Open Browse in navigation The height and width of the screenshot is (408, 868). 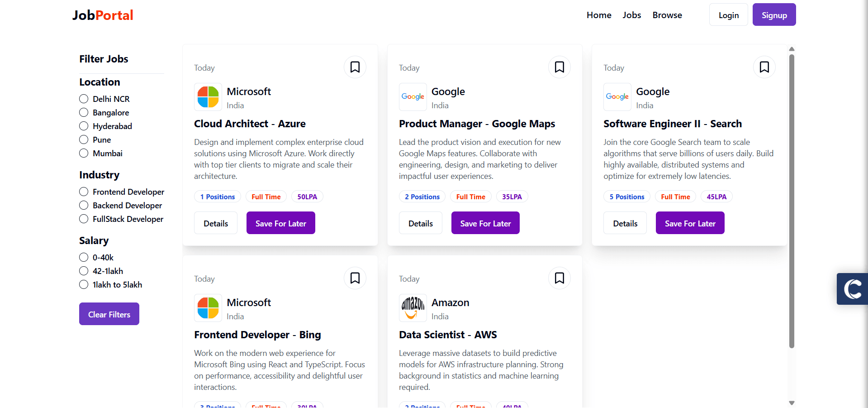click(x=667, y=15)
